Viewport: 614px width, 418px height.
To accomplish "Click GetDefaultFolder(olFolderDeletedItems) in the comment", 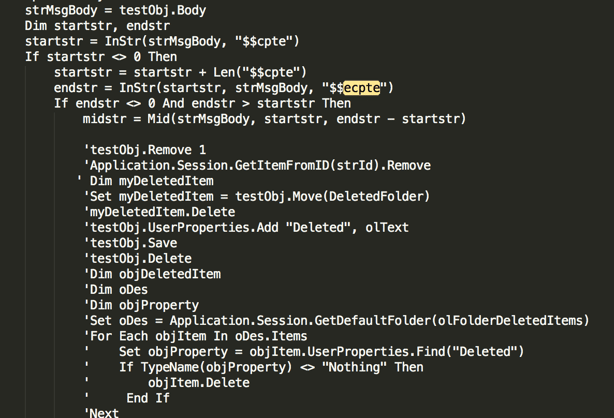I will tap(452, 320).
